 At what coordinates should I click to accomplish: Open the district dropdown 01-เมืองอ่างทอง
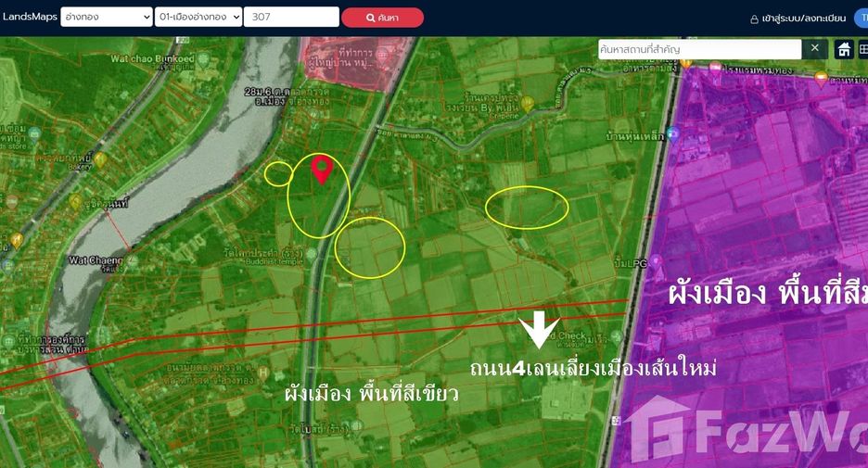pos(198,17)
